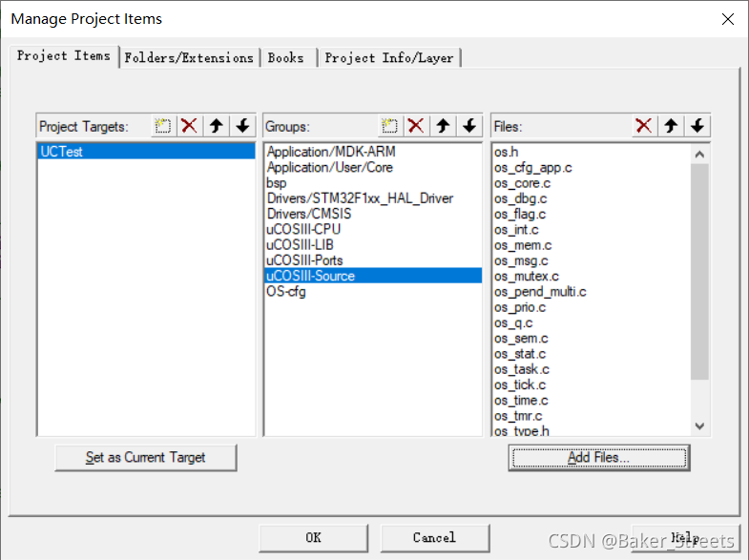Select os_pend_multi.c file
Image resolution: width=749 pixels, height=560 pixels.
592,292
